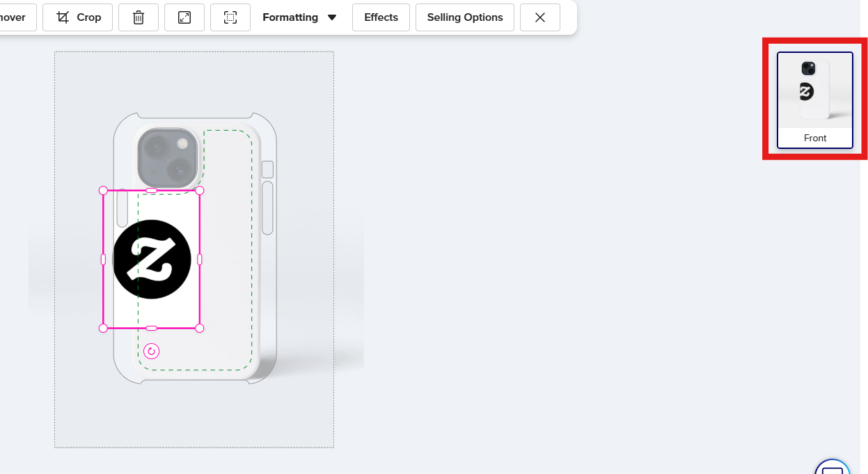Click the dashed-square fit icon
Viewport: 868px width, 474px height.
230,17
